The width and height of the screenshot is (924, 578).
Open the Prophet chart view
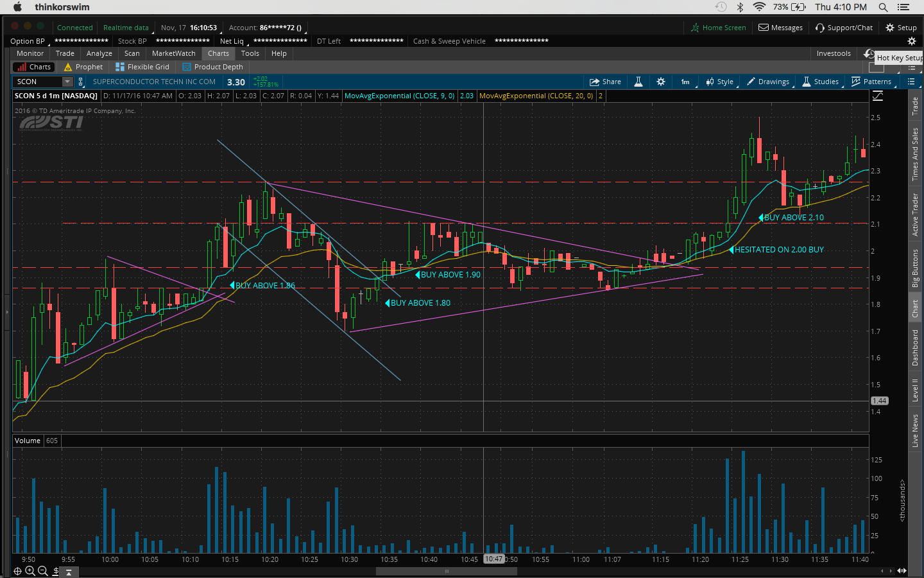pos(83,67)
